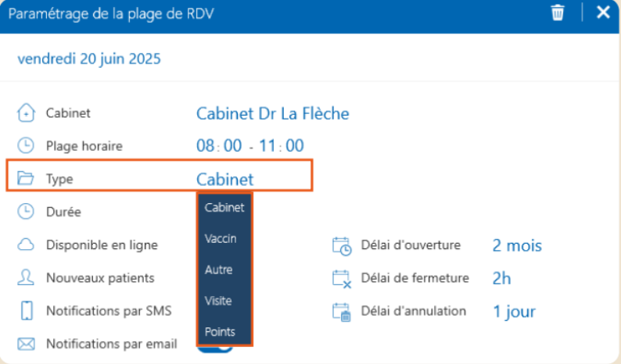Choose Visite in the type list
621x364 pixels.
pos(218,301)
